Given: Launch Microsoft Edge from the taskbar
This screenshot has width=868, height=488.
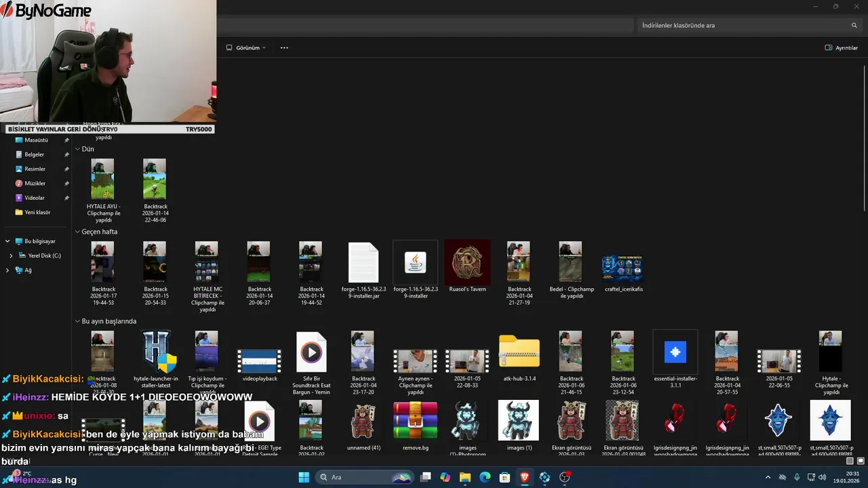Looking at the screenshot, I should tap(485, 477).
